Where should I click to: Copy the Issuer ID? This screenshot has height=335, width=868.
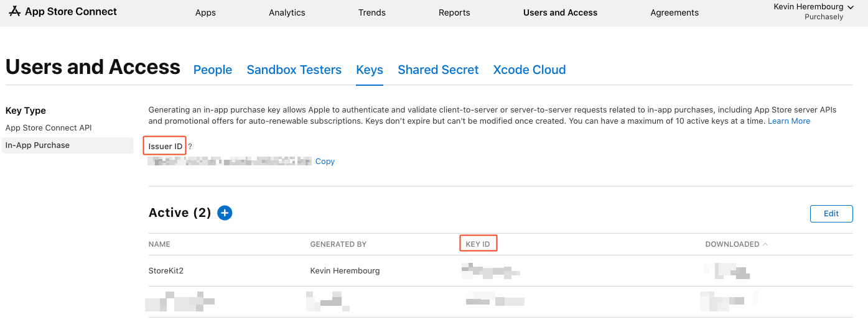325,162
